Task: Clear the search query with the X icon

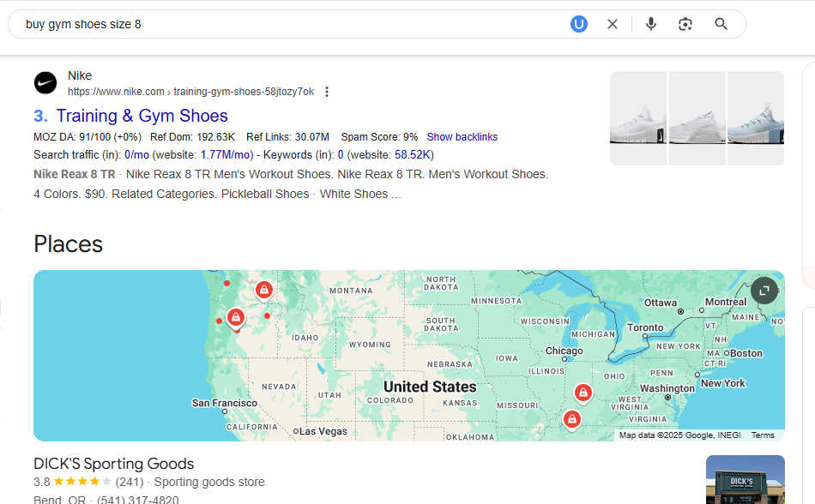Action: [613, 24]
